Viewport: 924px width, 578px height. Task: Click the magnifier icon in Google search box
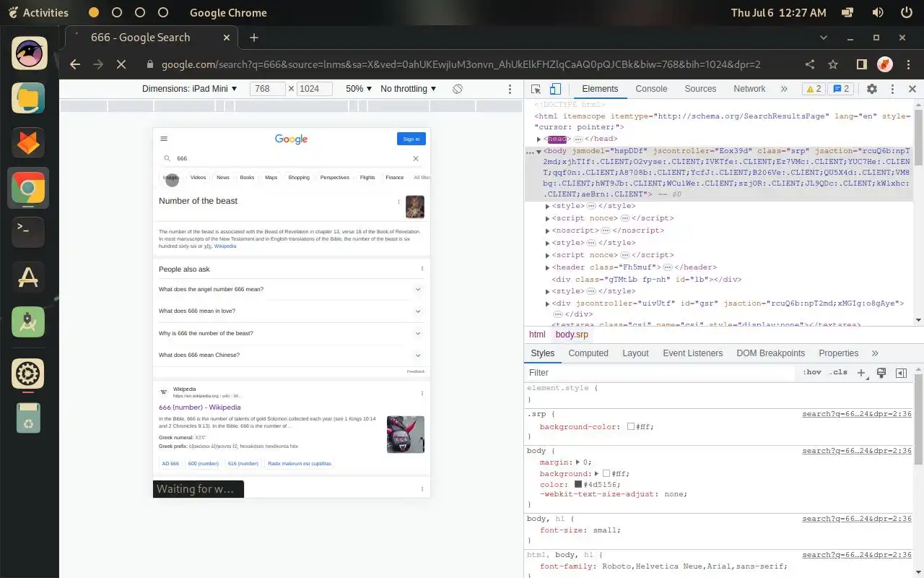click(167, 158)
